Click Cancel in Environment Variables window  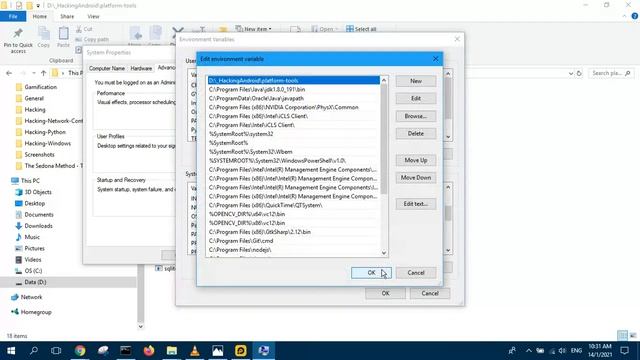(430, 293)
